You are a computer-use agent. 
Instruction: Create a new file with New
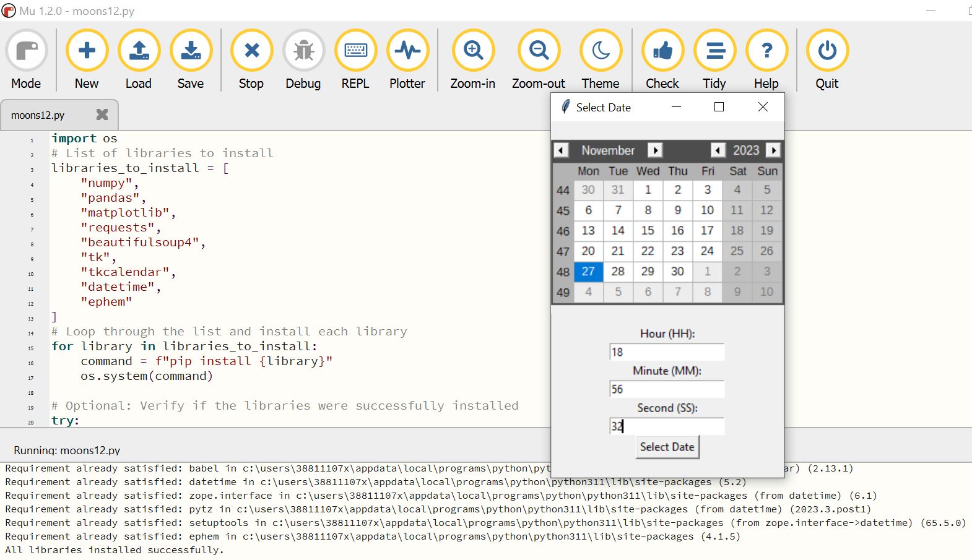(x=87, y=51)
